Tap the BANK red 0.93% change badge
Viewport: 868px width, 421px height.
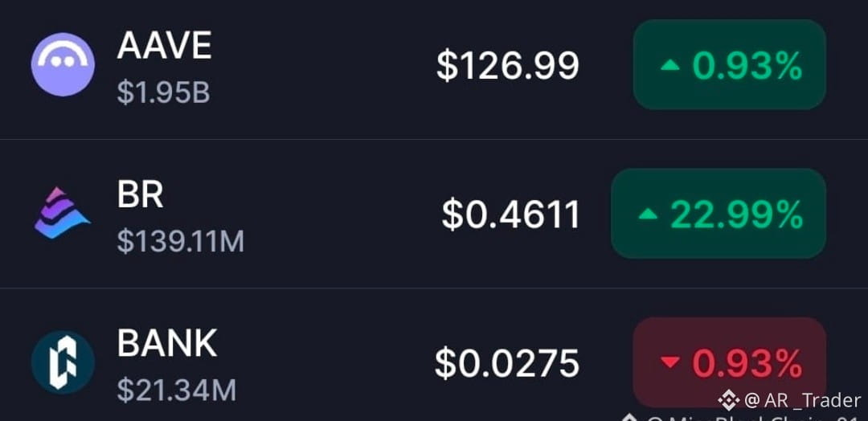coord(730,362)
